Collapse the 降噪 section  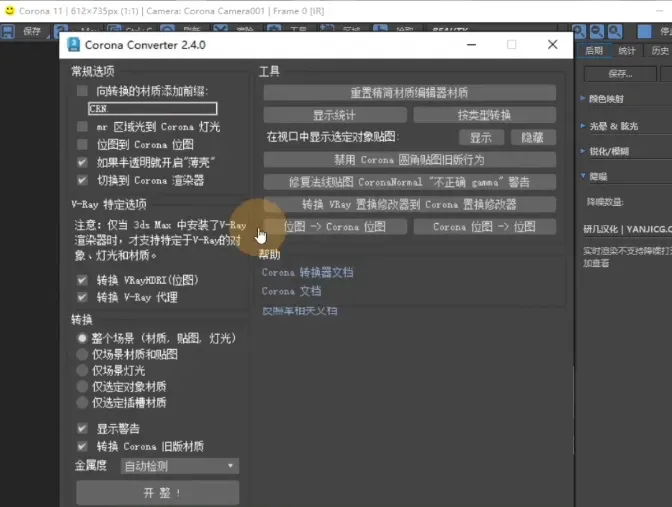coord(583,176)
